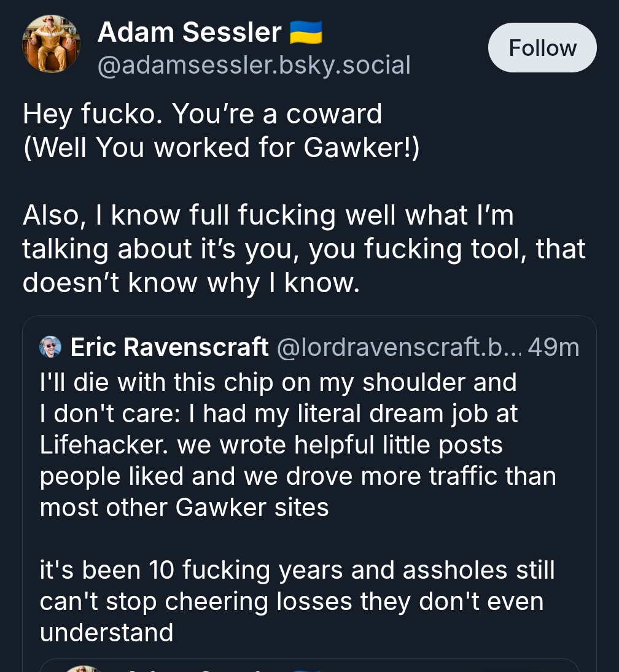Click the "You're a coward" opening line

click(202, 114)
